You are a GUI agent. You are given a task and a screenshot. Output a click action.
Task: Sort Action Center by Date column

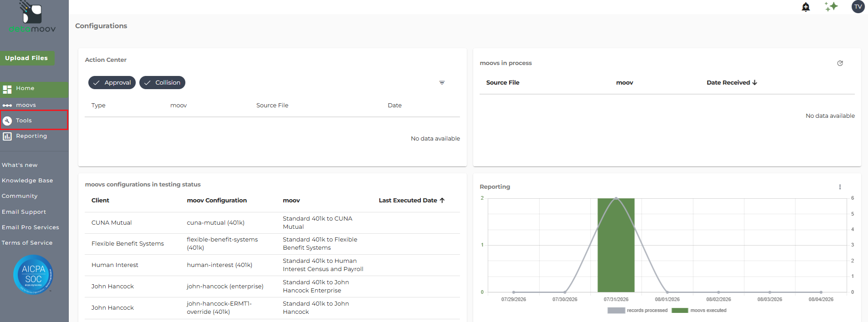coord(395,106)
